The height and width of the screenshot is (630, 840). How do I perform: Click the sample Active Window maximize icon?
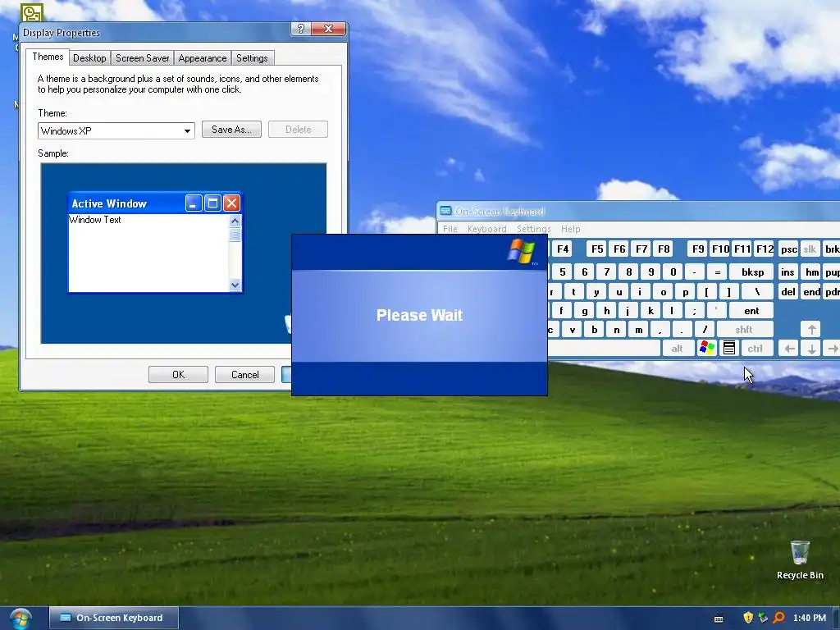tap(212, 203)
